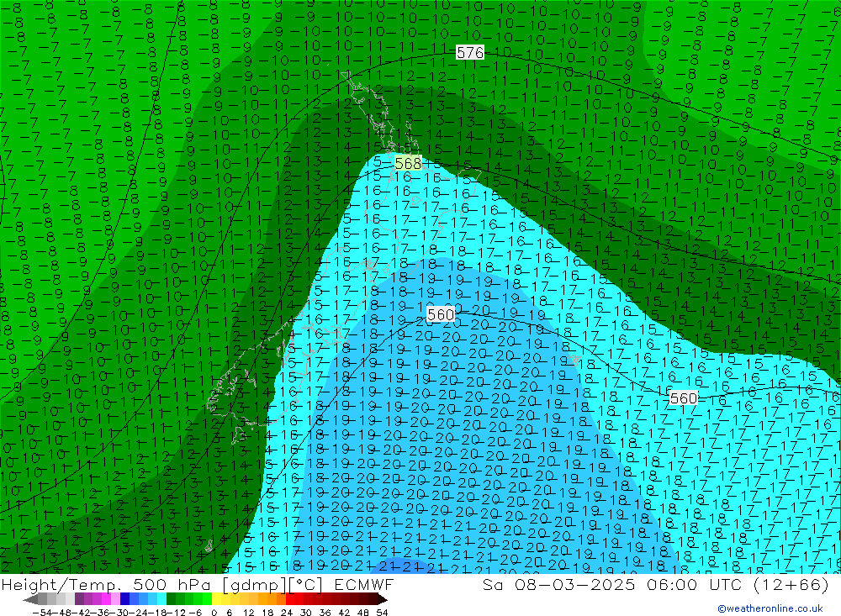Screen dimensions: 841x616
Task: Select the 560 label in the dark blue area
Action: [441, 314]
